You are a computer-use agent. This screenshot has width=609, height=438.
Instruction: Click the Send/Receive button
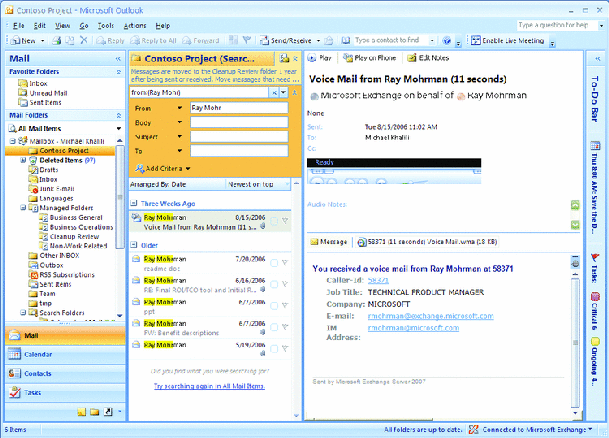pyautogui.click(x=286, y=40)
